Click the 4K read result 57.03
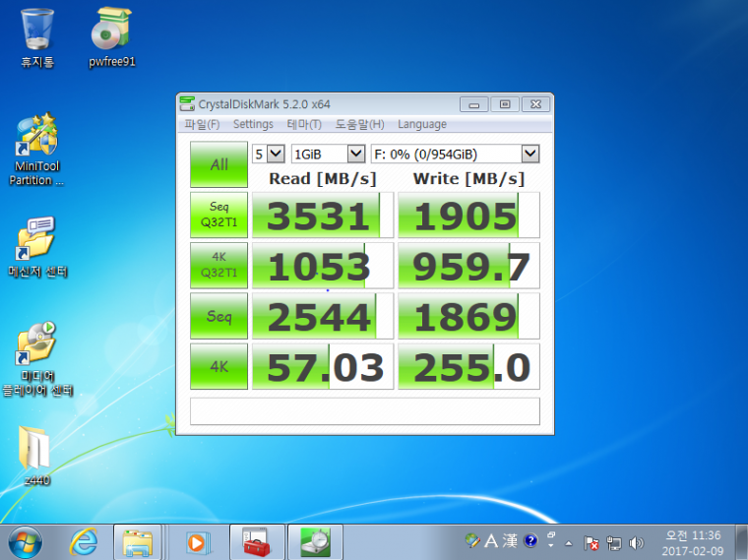 [x=323, y=366]
